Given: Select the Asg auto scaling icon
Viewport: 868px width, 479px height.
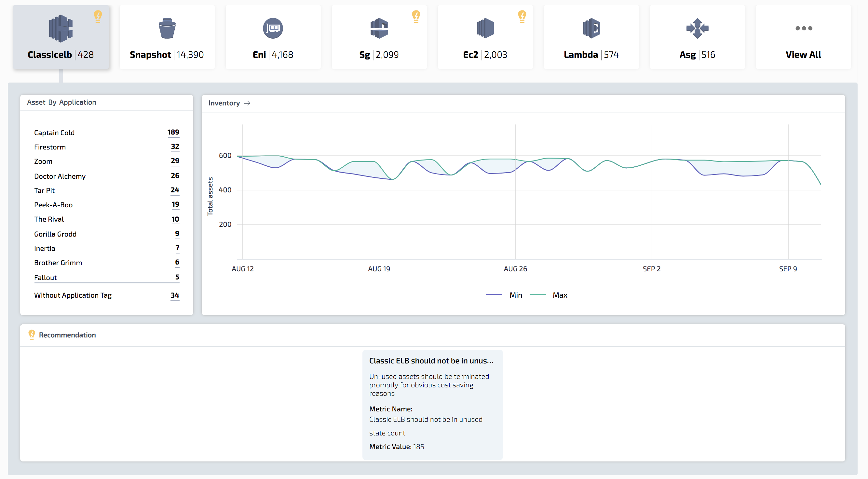Looking at the screenshot, I should [697, 28].
